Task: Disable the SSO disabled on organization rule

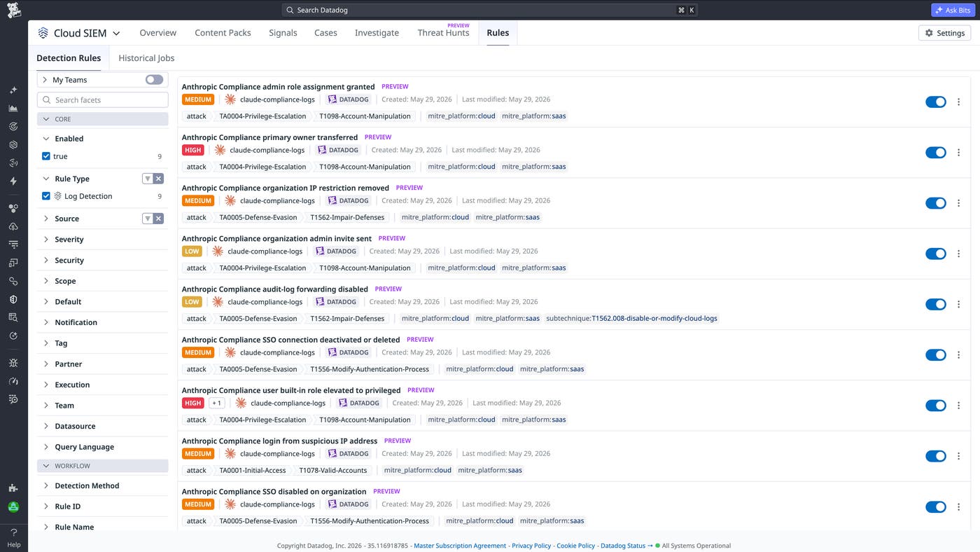Action: click(936, 507)
